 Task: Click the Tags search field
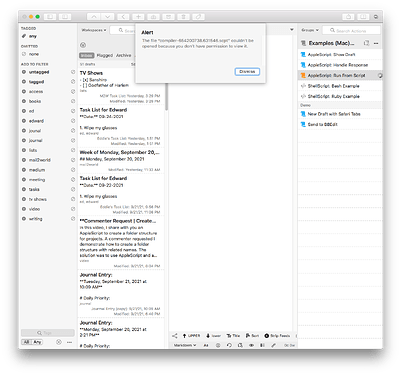[48, 333]
